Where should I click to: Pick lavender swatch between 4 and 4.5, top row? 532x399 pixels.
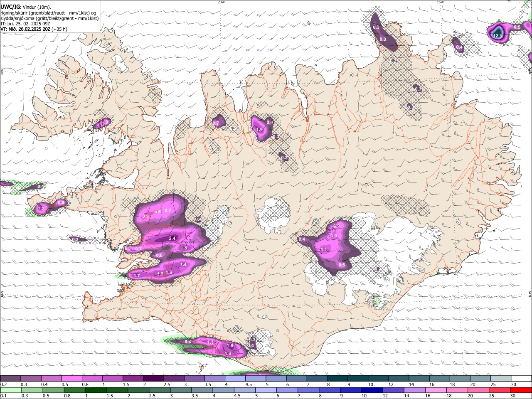pos(235,379)
